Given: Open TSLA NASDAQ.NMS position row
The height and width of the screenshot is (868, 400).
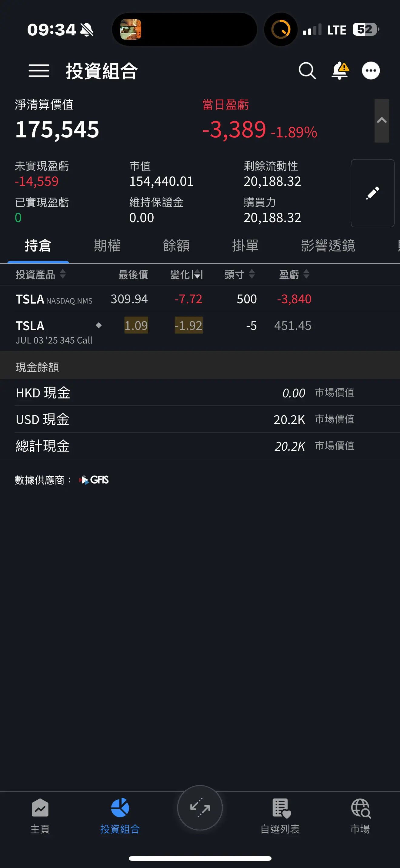Looking at the screenshot, I should point(200,299).
